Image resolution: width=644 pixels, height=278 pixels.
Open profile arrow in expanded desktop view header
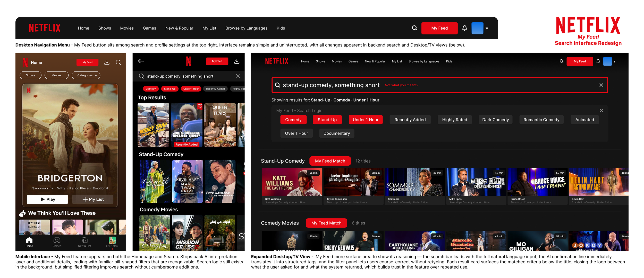pyautogui.click(x=614, y=61)
